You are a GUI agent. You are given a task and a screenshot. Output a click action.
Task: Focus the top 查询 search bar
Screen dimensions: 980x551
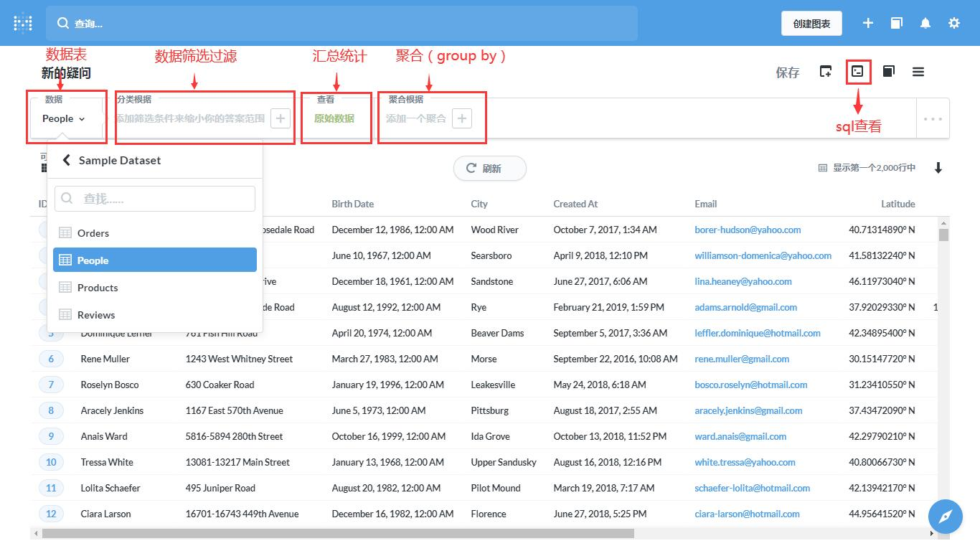341,23
